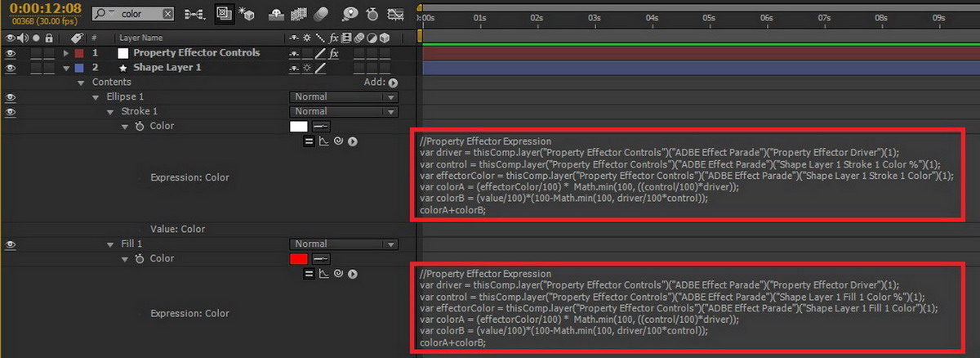Collapse the Color property under Fill 1
The height and width of the screenshot is (358, 980).
(x=125, y=259)
